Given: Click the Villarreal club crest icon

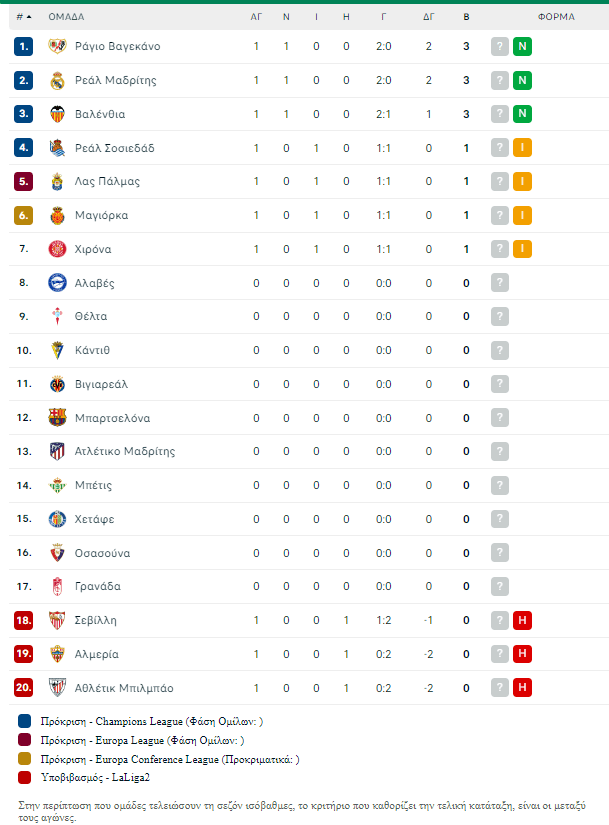Looking at the screenshot, I should [x=57, y=384].
